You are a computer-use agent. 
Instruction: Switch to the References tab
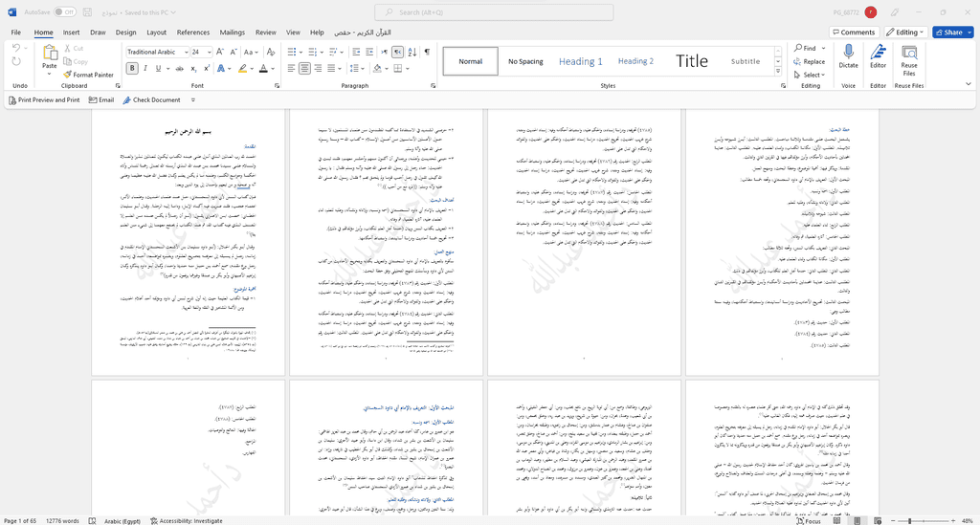193,33
